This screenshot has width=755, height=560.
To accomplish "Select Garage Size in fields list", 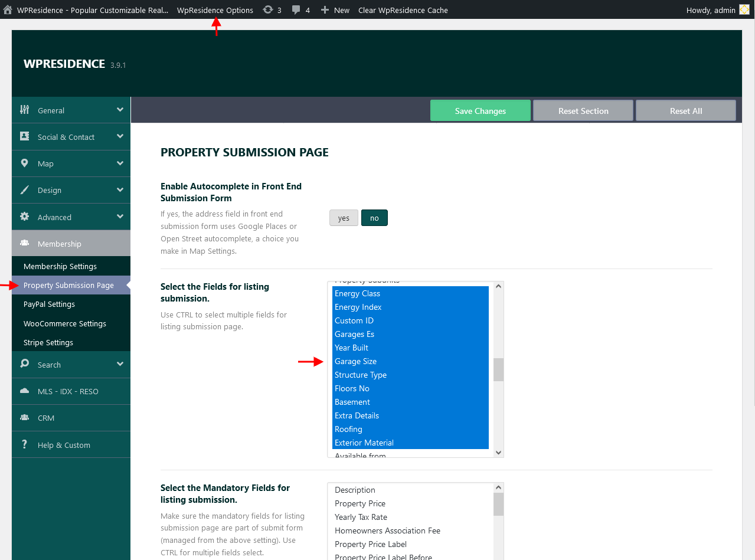I will click(x=410, y=361).
